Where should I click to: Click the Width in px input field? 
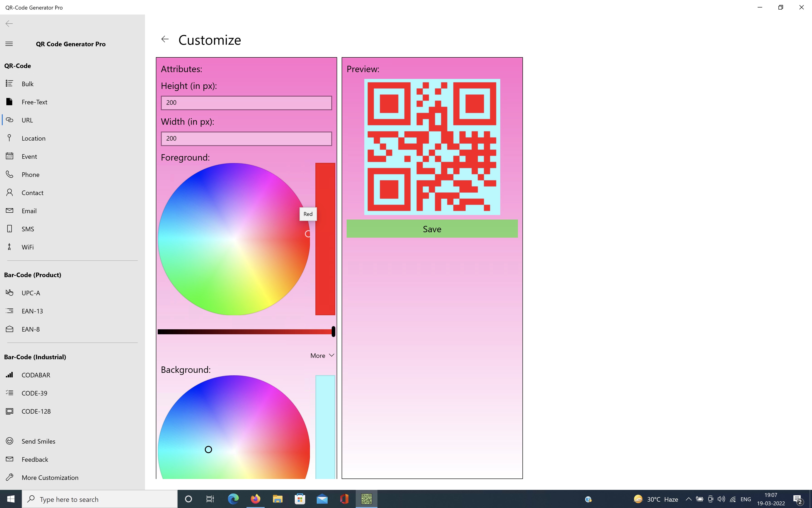click(246, 138)
